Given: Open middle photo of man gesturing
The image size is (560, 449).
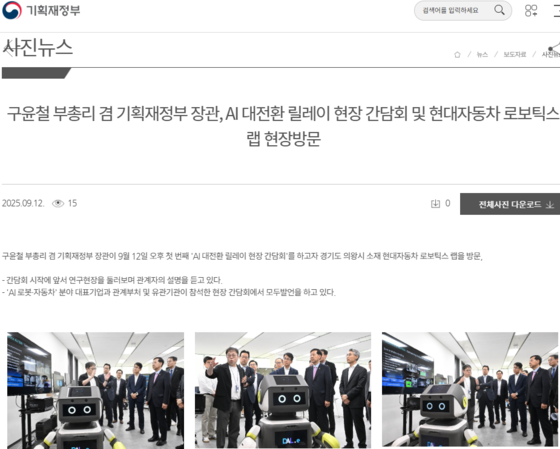Looking at the screenshot, I should coord(283,390).
